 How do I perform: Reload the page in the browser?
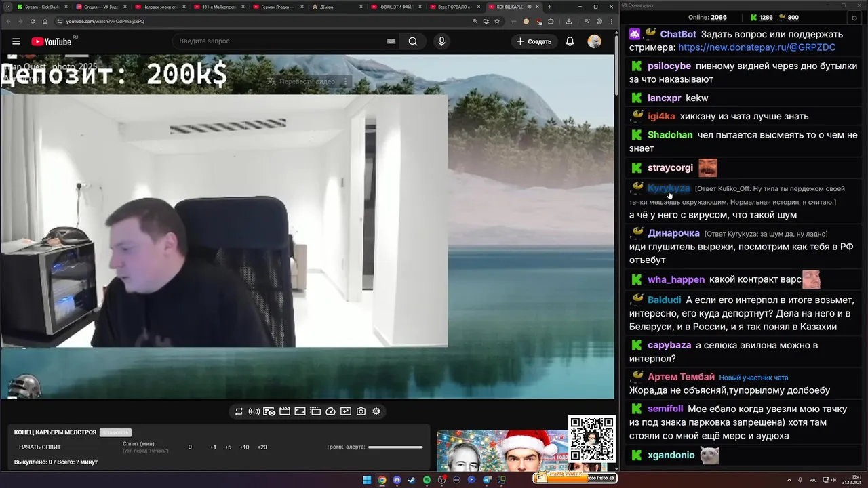tap(33, 21)
